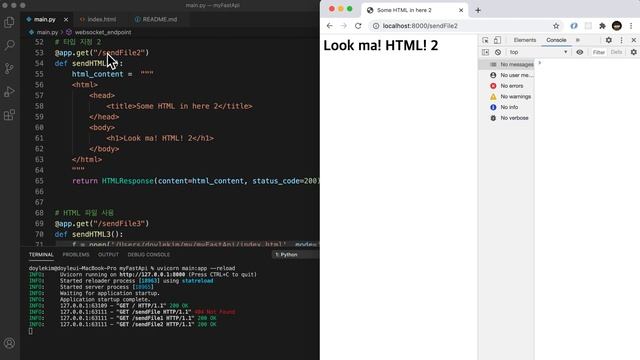
Task: Open the Accounts icon in VS Code
Action: pyautogui.click(x=9, y=343)
